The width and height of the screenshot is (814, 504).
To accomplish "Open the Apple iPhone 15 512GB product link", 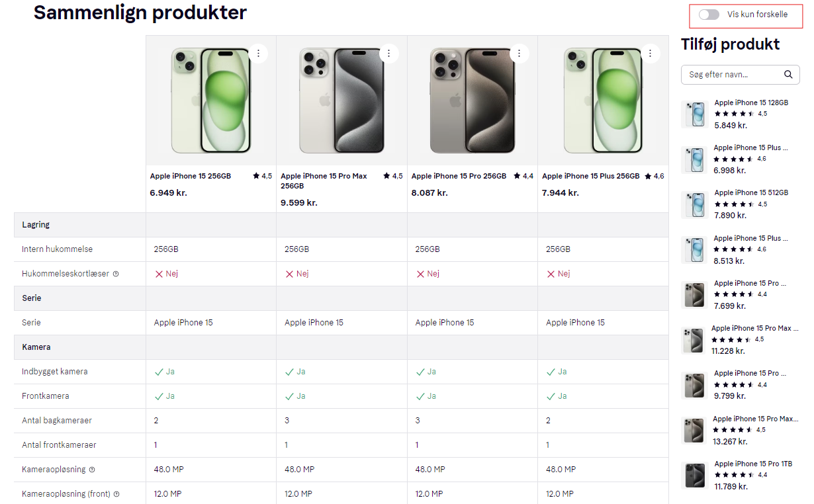I will [x=751, y=192].
